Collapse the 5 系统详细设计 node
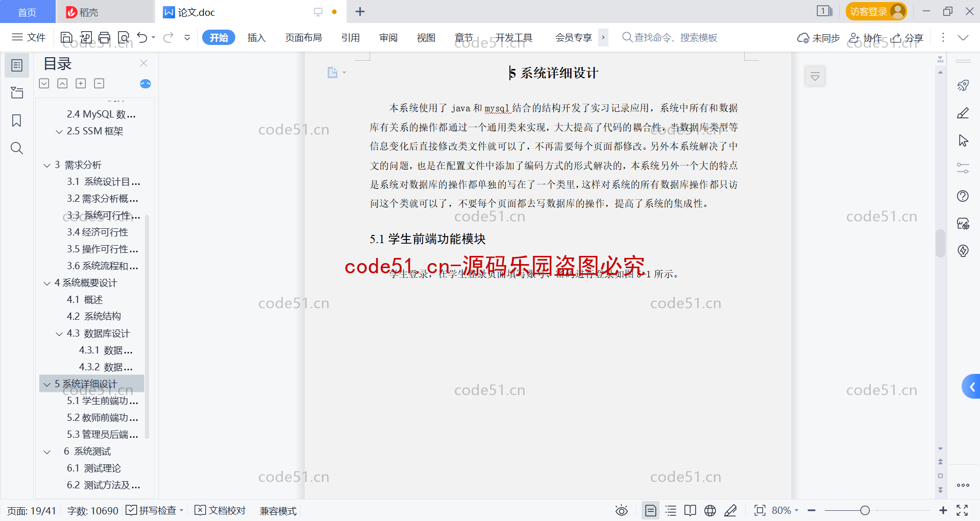Image resolution: width=980 pixels, height=521 pixels. pyautogui.click(x=47, y=384)
